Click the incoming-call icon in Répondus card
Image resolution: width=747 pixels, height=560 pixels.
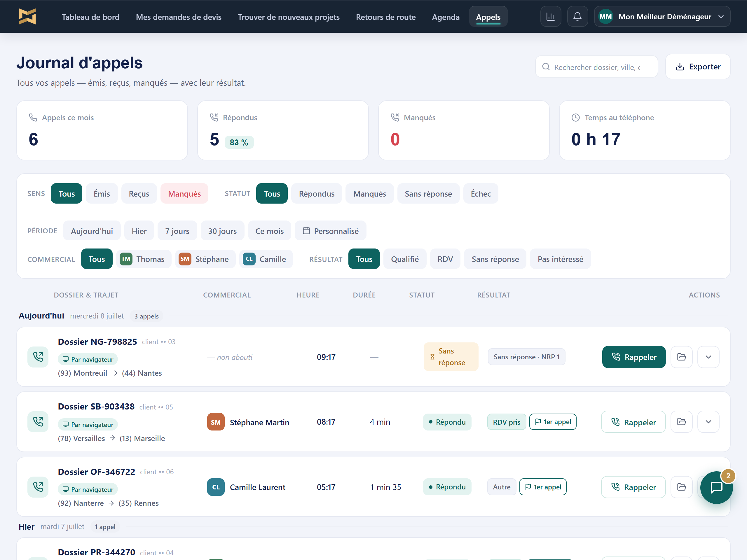[214, 118]
